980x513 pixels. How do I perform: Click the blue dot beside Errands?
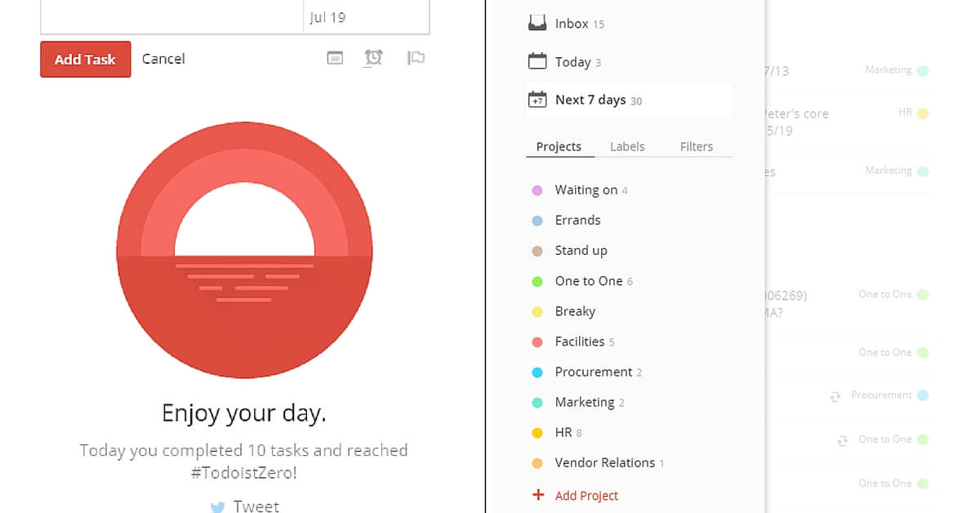tap(537, 221)
